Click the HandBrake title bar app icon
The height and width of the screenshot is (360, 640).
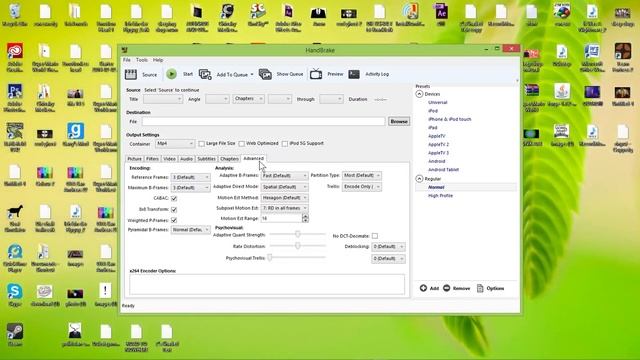click(x=125, y=50)
